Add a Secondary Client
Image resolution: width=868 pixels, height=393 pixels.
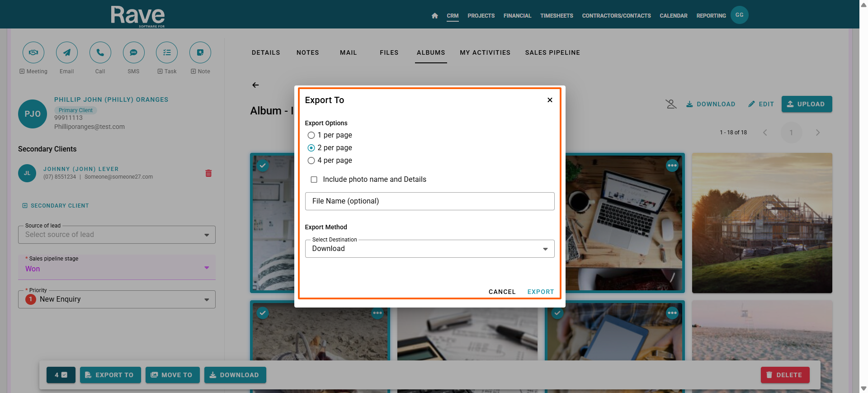point(56,206)
